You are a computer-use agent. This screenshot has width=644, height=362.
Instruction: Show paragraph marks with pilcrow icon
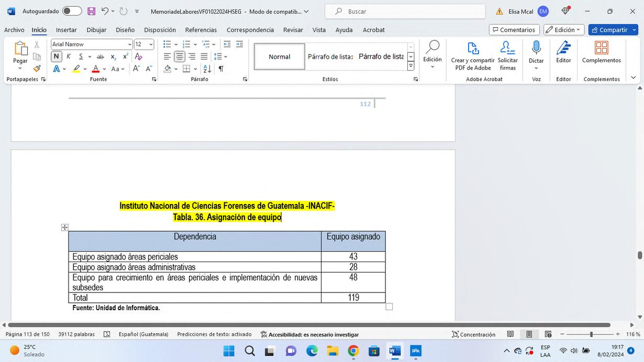point(221,69)
